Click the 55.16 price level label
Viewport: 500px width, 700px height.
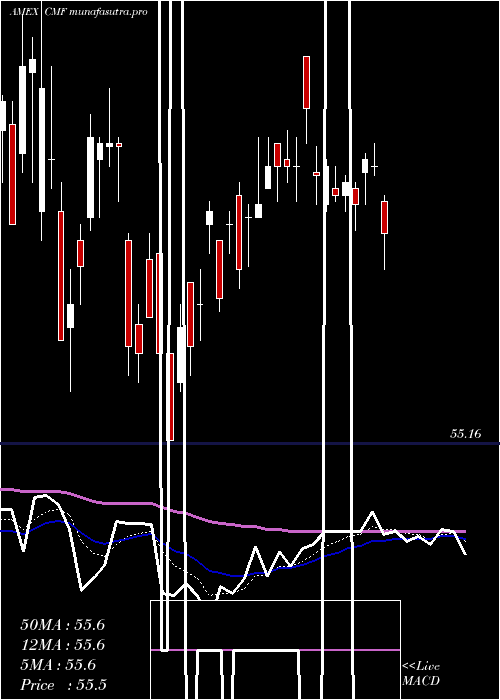466,433
